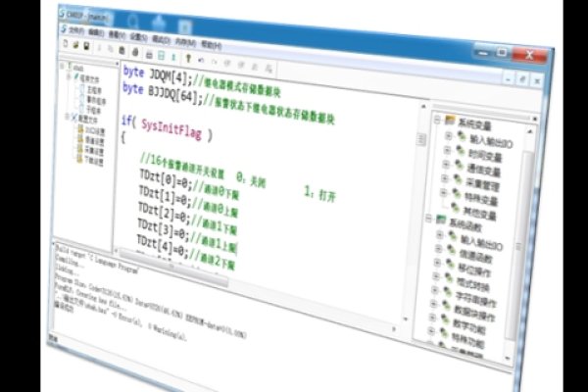
Task: Expand the 移位操作 node
Action: coord(437,263)
